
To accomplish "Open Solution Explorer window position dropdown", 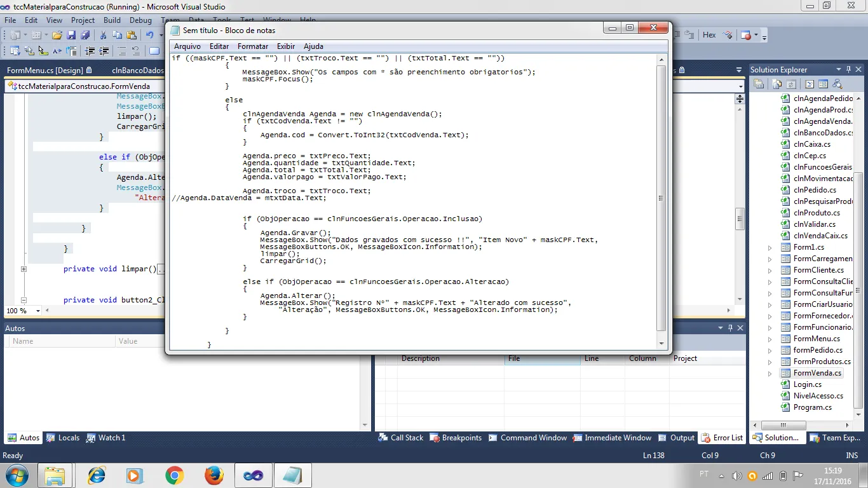I will point(839,69).
